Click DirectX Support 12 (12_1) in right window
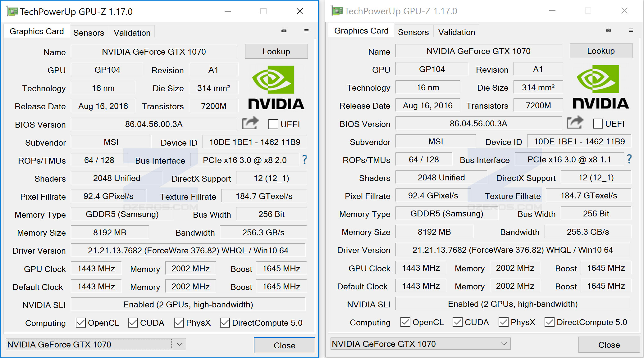The width and height of the screenshot is (644, 358). tap(596, 178)
